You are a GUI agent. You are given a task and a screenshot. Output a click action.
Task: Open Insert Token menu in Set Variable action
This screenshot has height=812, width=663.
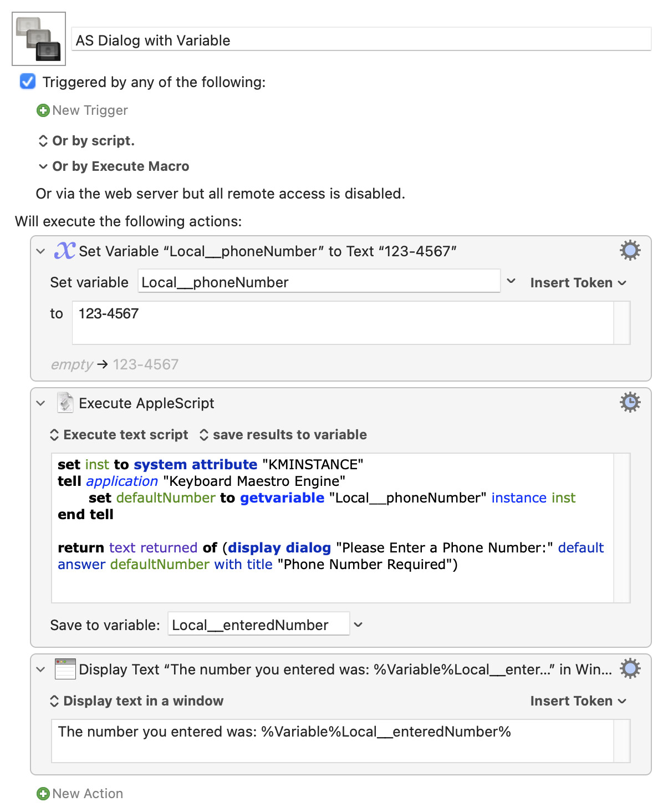(x=578, y=283)
